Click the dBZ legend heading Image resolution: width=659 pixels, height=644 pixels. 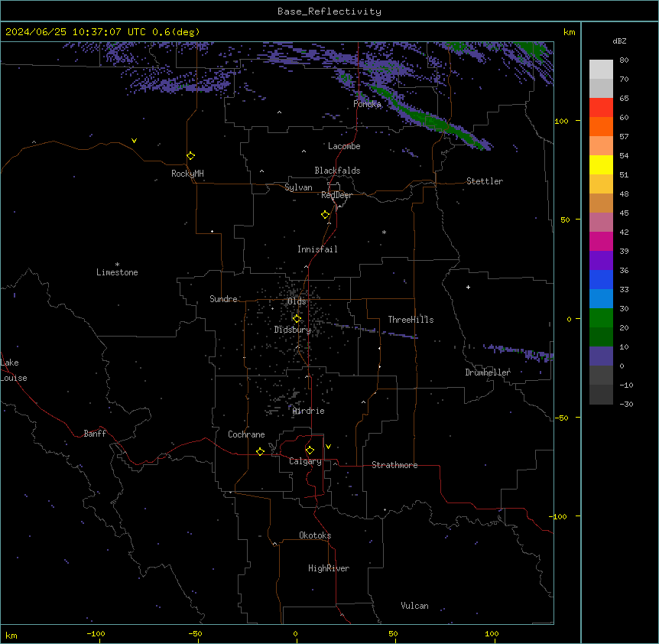pos(619,41)
